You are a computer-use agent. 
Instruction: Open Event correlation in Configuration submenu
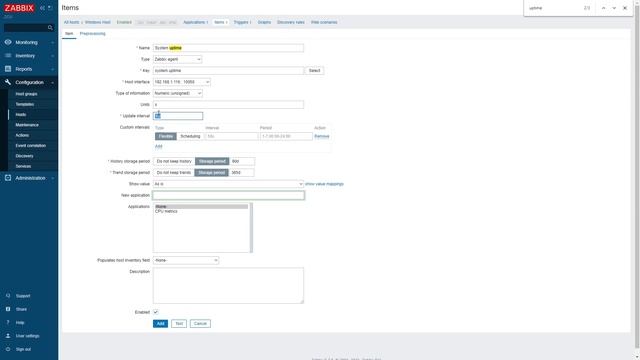click(31, 146)
